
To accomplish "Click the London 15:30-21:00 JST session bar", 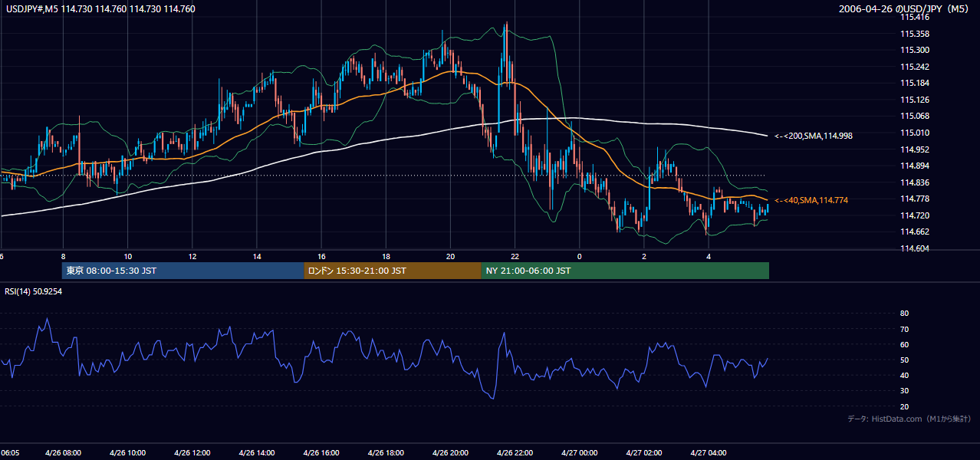I will (393, 271).
